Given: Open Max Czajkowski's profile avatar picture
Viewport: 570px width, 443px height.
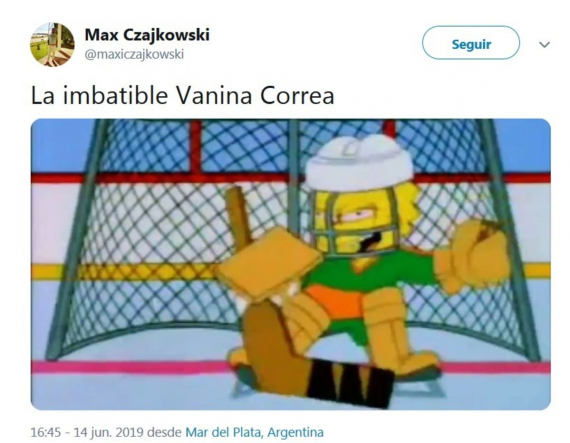Looking at the screenshot, I should (x=52, y=44).
